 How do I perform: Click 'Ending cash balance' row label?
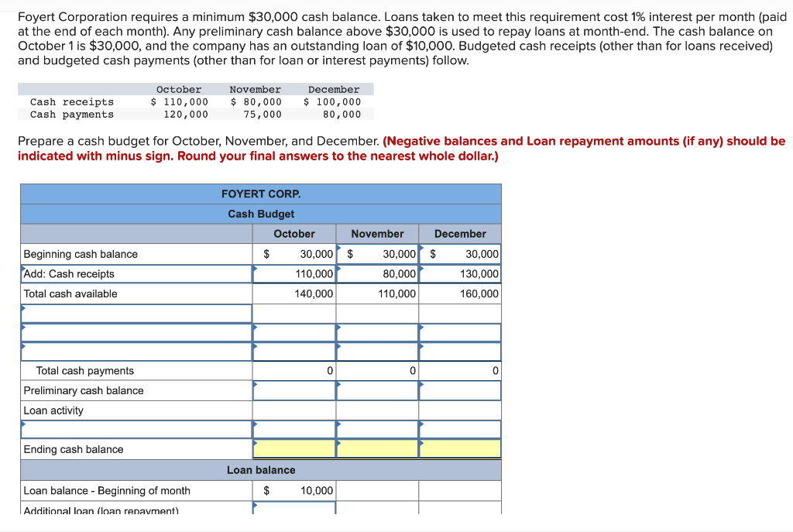click(74, 449)
